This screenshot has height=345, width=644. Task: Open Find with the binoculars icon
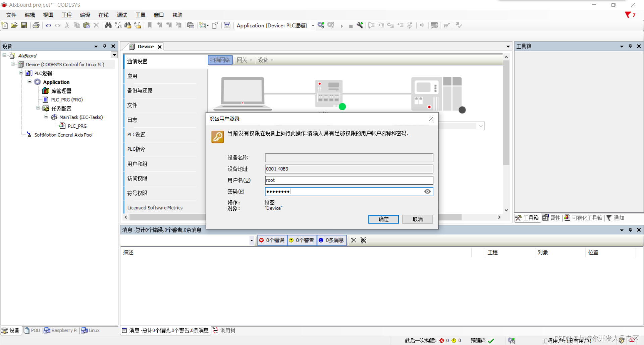click(x=108, y=25)
